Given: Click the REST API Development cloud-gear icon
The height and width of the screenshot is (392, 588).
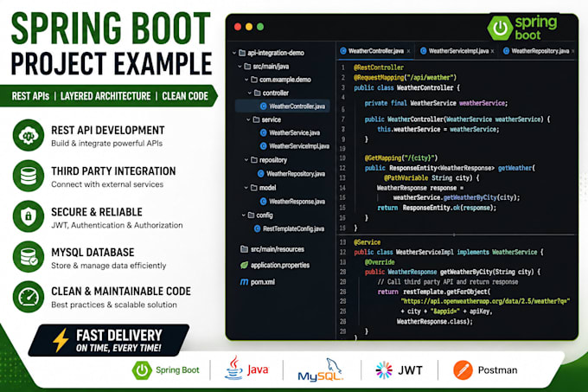Looking at the screenshot, I should coord(29,135).
